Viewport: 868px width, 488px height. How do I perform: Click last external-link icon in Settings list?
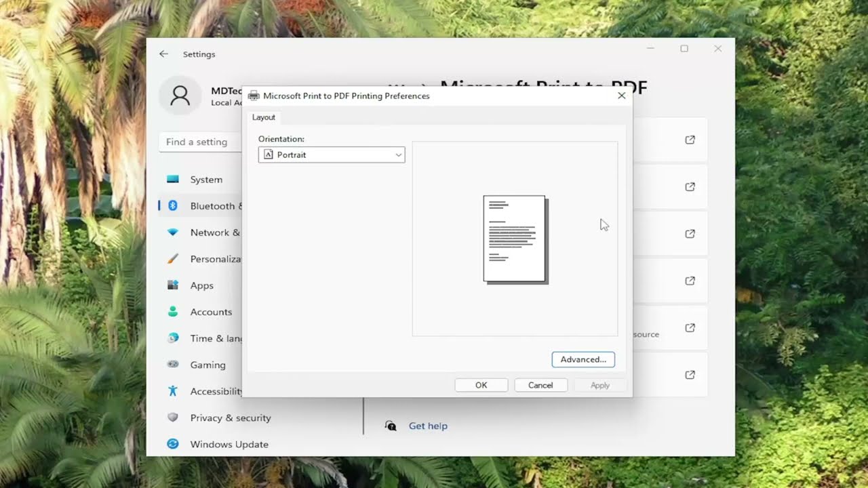coord(690,375)
